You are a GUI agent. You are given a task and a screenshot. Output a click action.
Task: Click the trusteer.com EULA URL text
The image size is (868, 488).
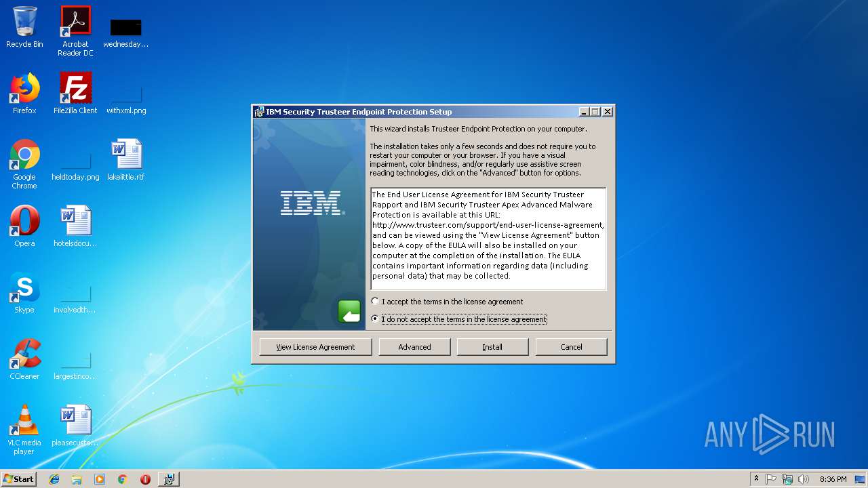pos(488,225)
